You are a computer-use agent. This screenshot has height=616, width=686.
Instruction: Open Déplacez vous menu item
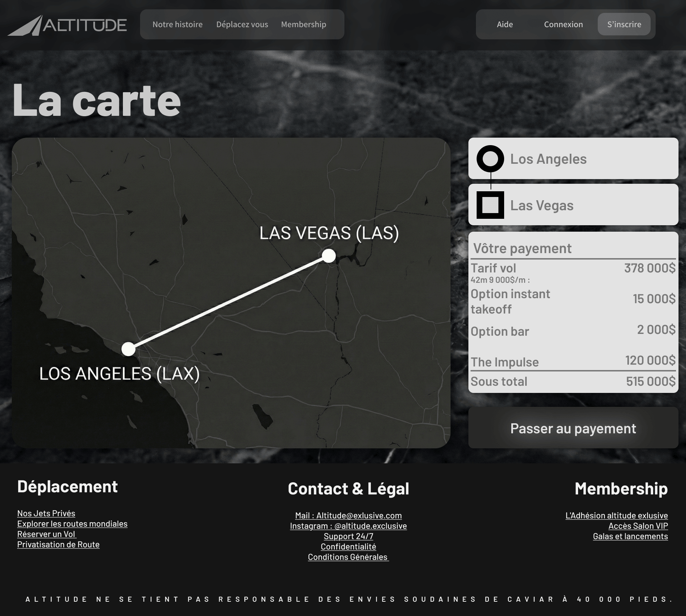[x=242, y=24]
